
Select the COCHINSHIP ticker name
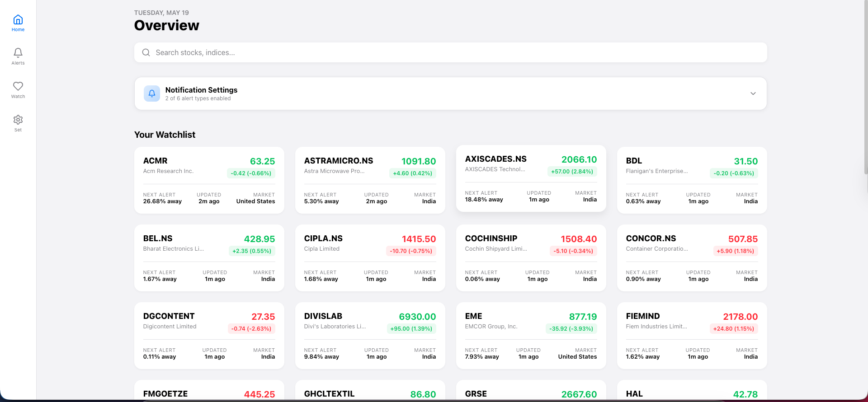[x=491, y=238]
